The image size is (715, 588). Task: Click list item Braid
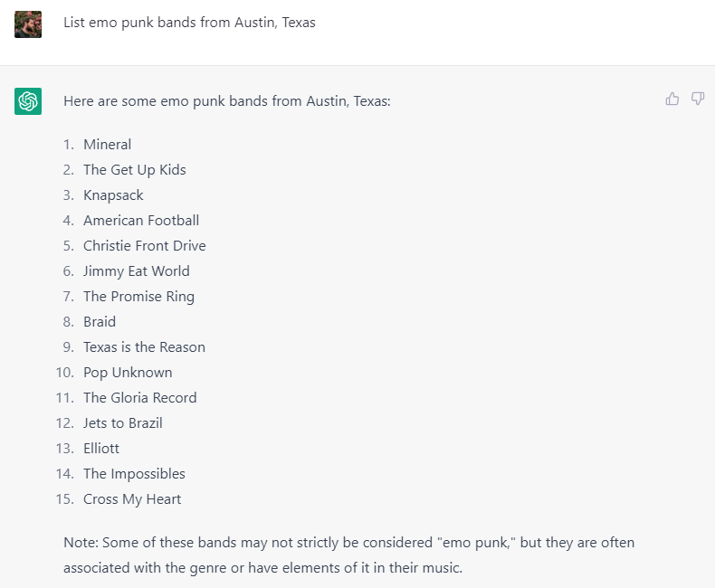(100, 322)
